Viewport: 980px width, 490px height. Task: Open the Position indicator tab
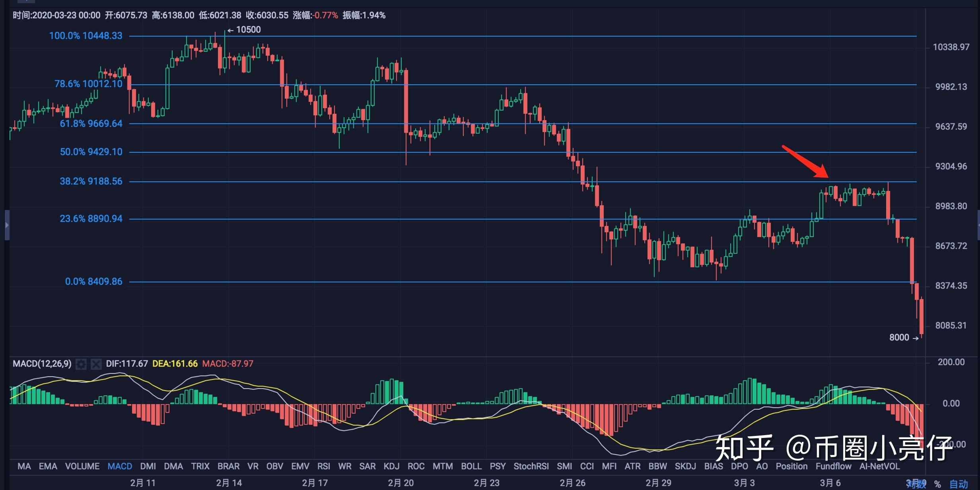coord(791,466)
